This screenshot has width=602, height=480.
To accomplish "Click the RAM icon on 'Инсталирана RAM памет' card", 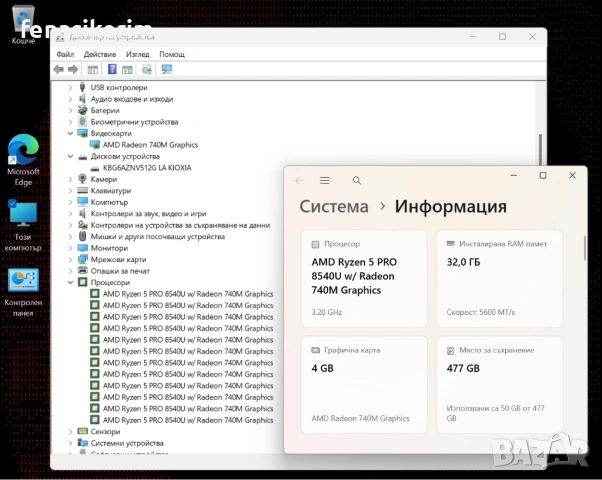I will (x=451, y=244).
